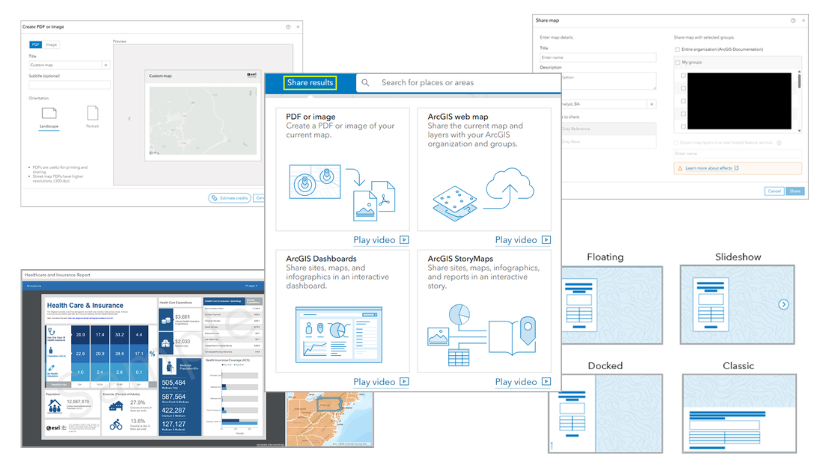
Task: Click the Subtitle (optional) field
Action: click(x=70, y=84)
